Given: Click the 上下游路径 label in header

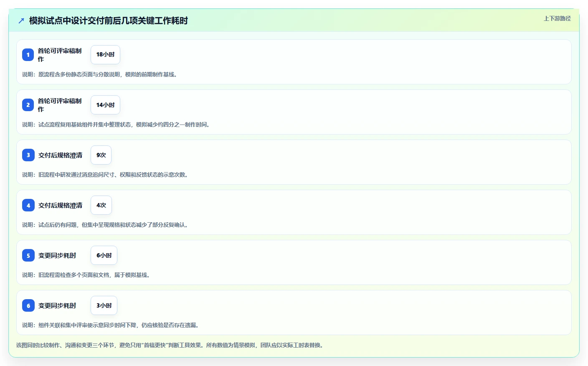Looking at the screenshot, I should (557, 18).
